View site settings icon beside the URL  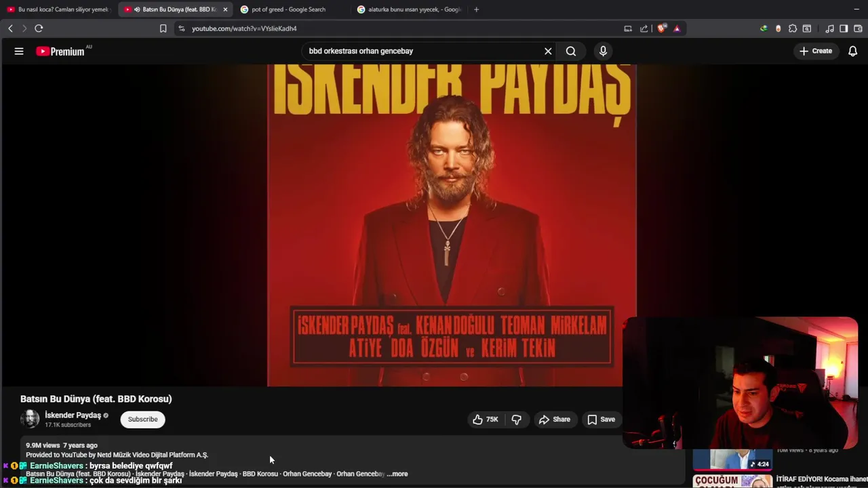[181, 28]
